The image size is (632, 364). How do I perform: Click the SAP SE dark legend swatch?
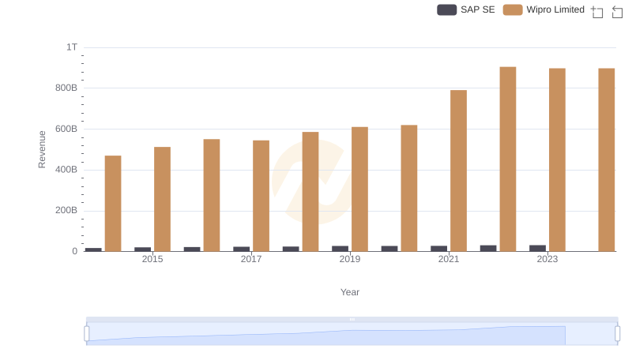pos(446,9)
